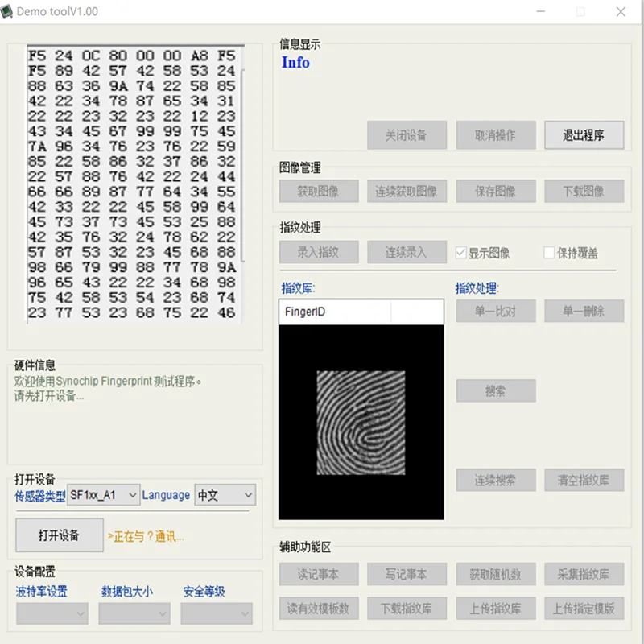Click the 搜索 button

(x=496, y=390)
